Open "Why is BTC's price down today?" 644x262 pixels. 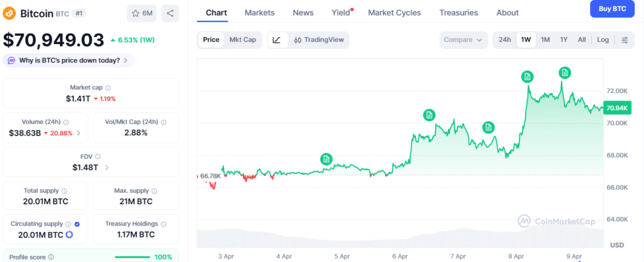(x=69, y=60)
